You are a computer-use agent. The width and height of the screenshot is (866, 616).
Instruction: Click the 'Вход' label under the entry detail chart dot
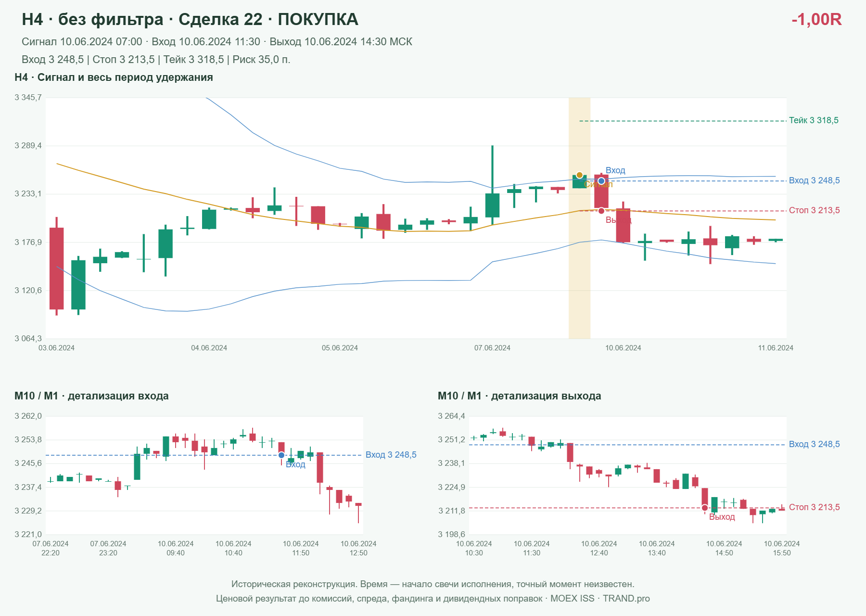point(295,464)
